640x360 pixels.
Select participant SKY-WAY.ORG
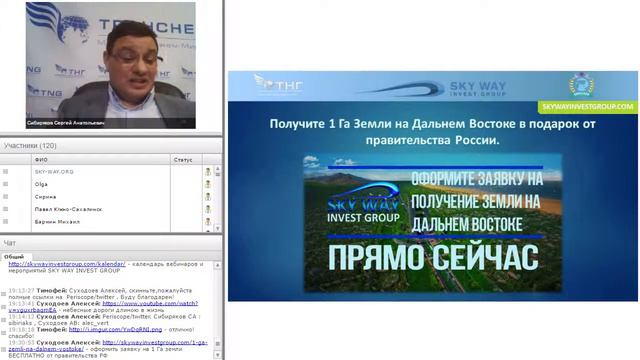tap(54, 172)
